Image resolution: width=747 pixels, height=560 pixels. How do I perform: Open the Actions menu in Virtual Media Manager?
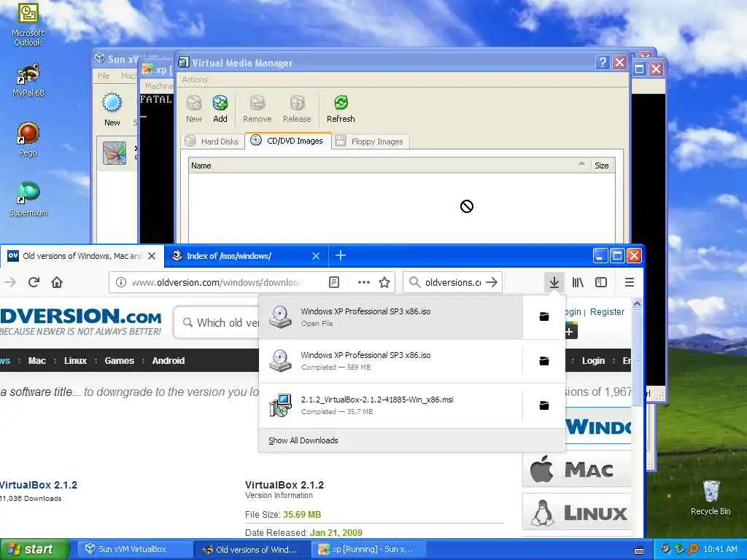coord(194,79)
